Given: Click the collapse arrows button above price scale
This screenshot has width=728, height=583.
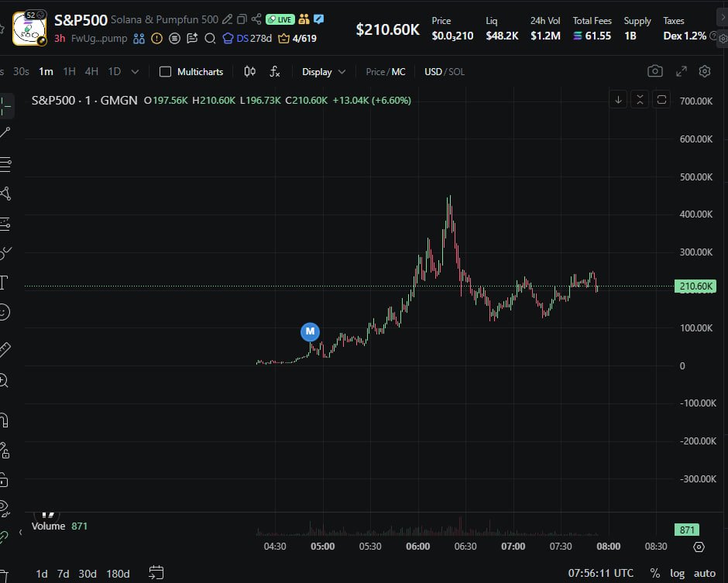Looking at the screenshot, I should tap(640, 100).
